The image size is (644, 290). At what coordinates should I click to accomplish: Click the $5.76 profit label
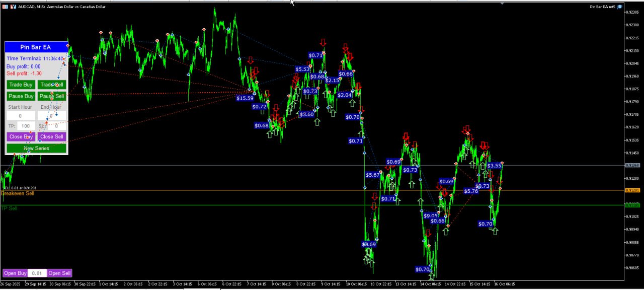tap(471, 191)
